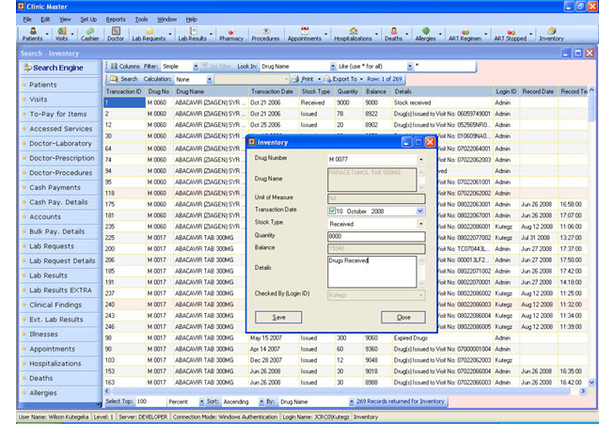Open the View menu
The image size is (615, 424).
pos(65,19)
